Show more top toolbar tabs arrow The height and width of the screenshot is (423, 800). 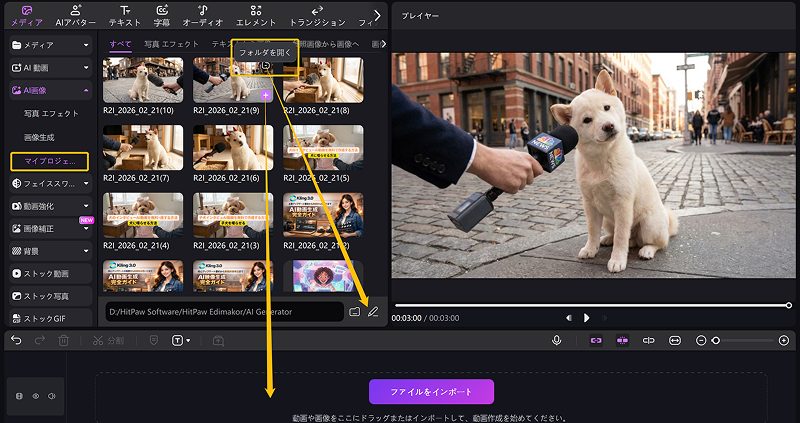(x=377, y=16)
